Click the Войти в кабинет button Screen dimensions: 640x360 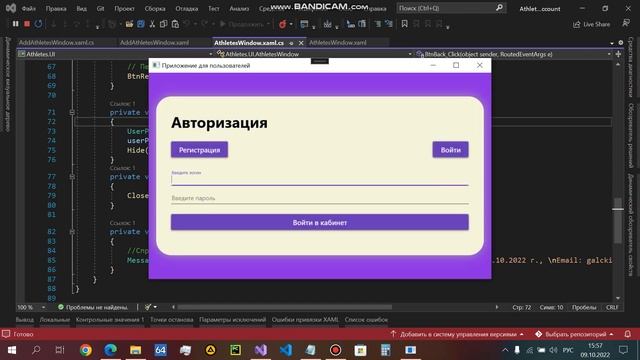click(x=320, y=222)
